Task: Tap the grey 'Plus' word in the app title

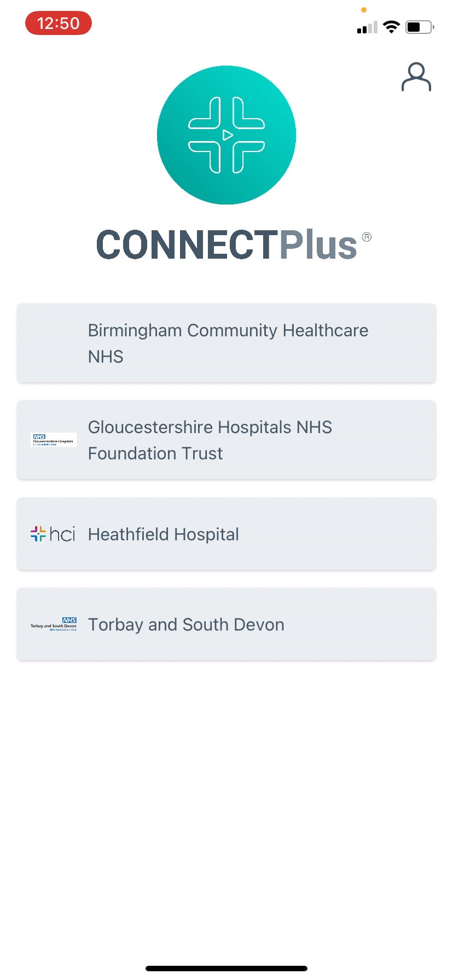Action: [x=318, y=244]
